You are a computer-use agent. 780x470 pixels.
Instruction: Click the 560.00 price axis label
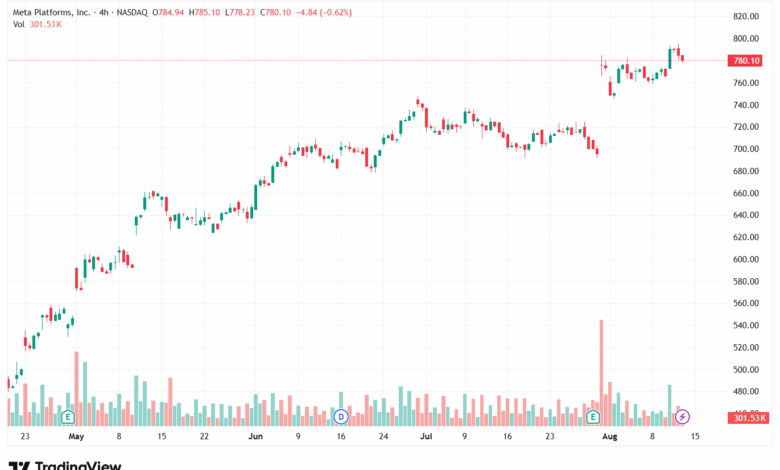746,303
